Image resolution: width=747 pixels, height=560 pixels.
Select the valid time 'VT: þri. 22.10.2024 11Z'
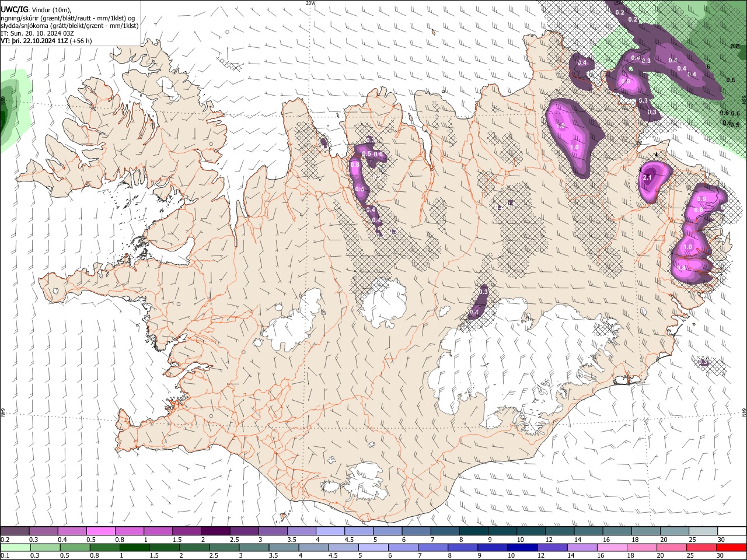click(34, 41)
